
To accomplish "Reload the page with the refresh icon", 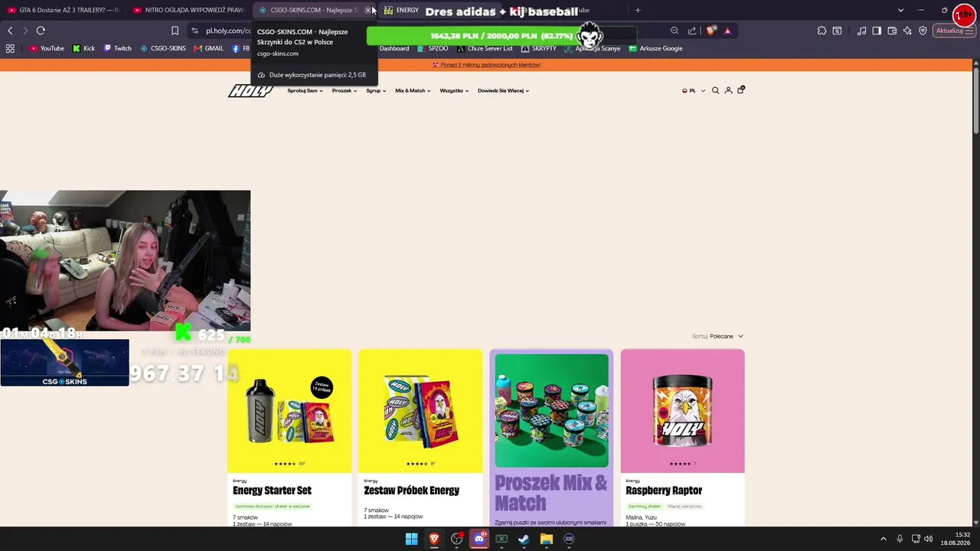I will [41, 31].
